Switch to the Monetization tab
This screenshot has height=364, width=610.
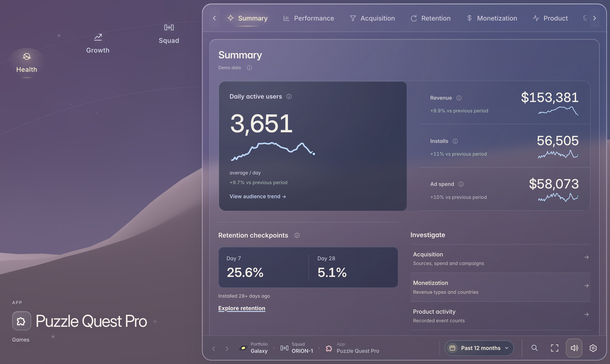(492, 18)
